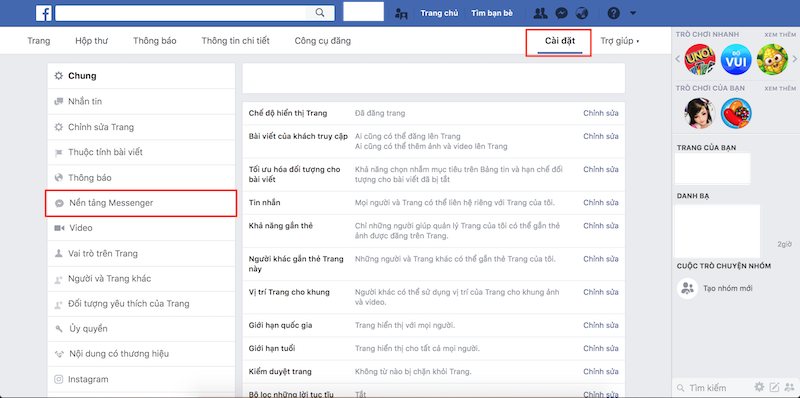
Task: Switch to the Trang tab
Action: [x=39, y=41]
